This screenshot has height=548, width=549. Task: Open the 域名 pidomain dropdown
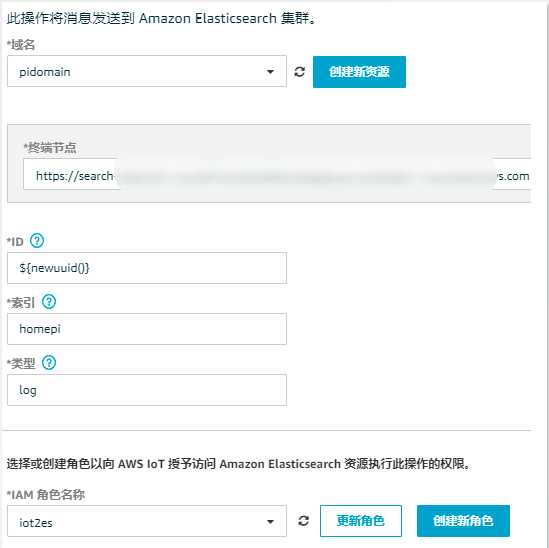pyautogui.click(x=147, y=71)
